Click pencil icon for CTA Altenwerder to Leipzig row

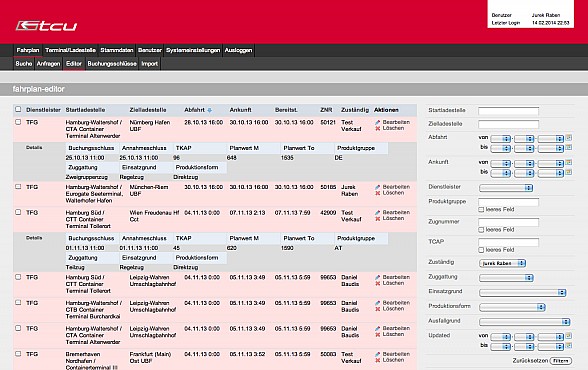point(378,328)
